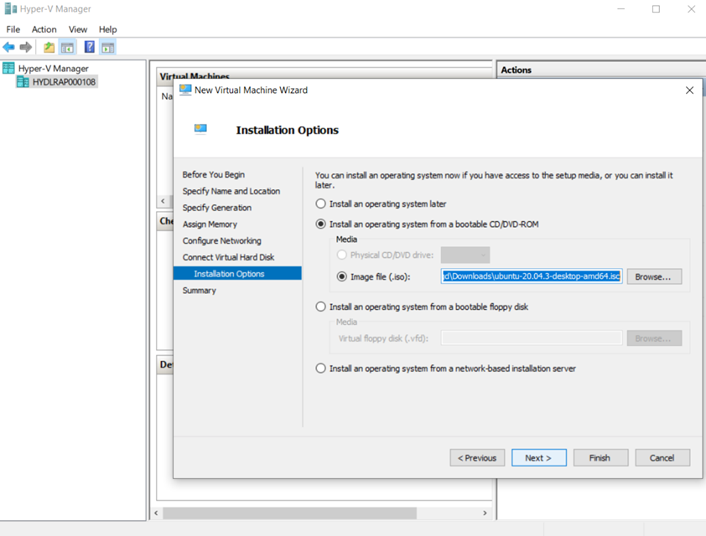Click the Forward arrow toolbar icon
706x536 pixels.
pos(26,47)
